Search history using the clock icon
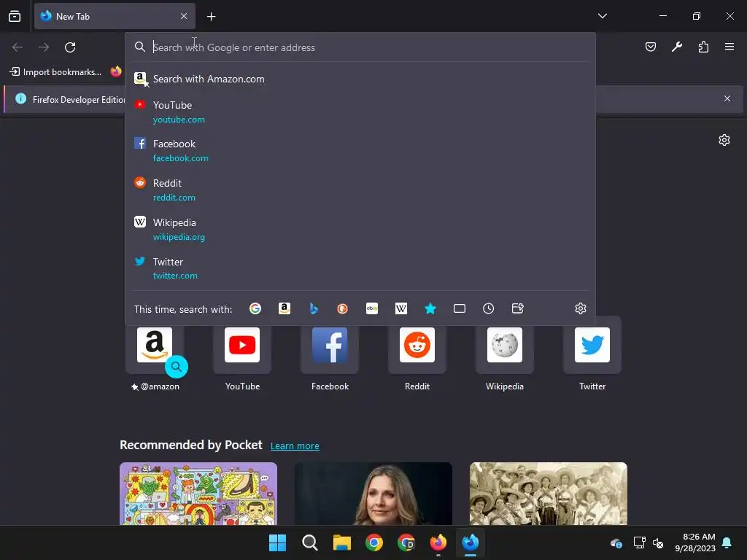 (x=488, y=308)
